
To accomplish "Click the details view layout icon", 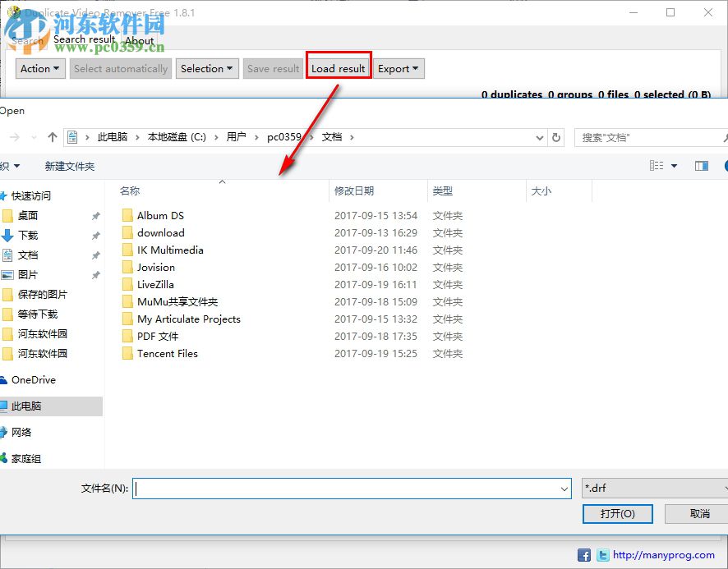I will tap(657, 165).
